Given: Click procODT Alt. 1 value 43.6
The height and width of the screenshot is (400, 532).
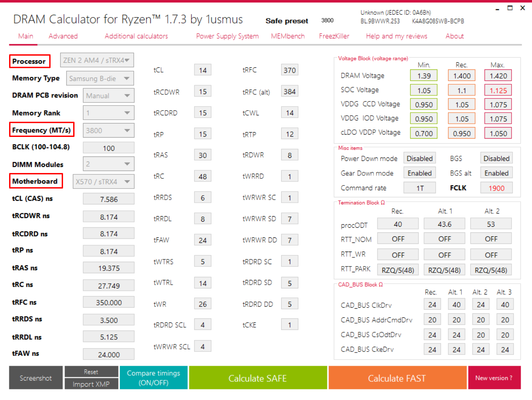Looking at the screenshot, I should 444,224.
